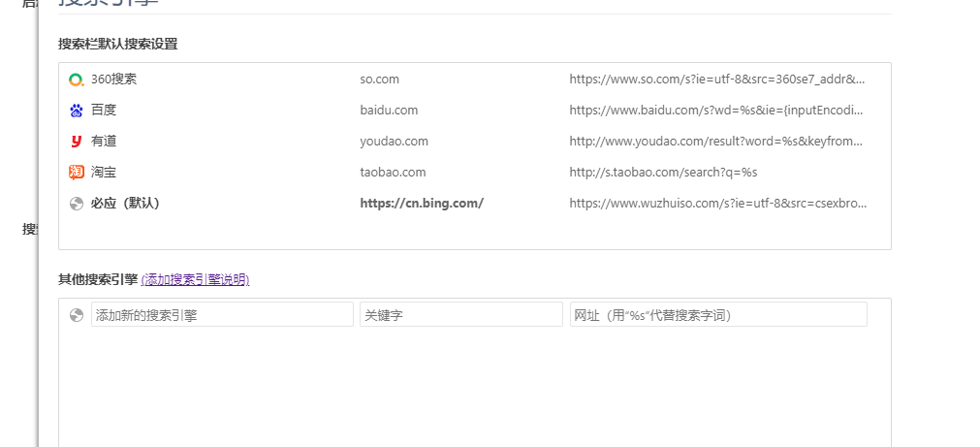Open the 添加搜索引擎说明 link
980x447 pixels.
(195, 280)
